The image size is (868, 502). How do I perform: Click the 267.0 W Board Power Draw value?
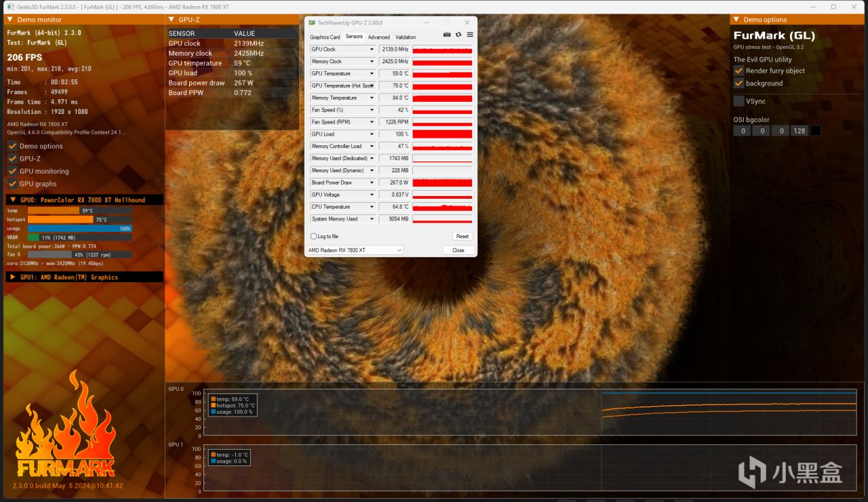coord(394,182)
